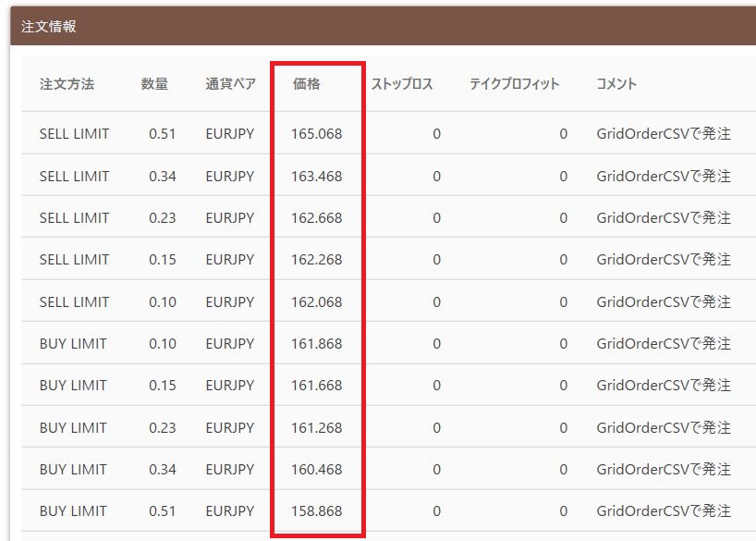The height and width of the screenshot is (541, 756).
Task: Click quantity 0.34 in the 163.468 row
Action: click(x=162, y=176)
